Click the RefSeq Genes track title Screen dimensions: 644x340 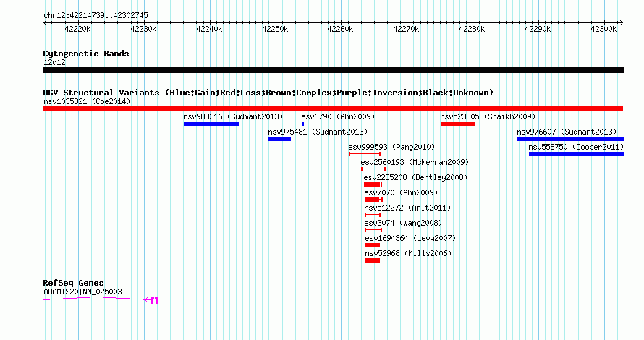[73, 283]
